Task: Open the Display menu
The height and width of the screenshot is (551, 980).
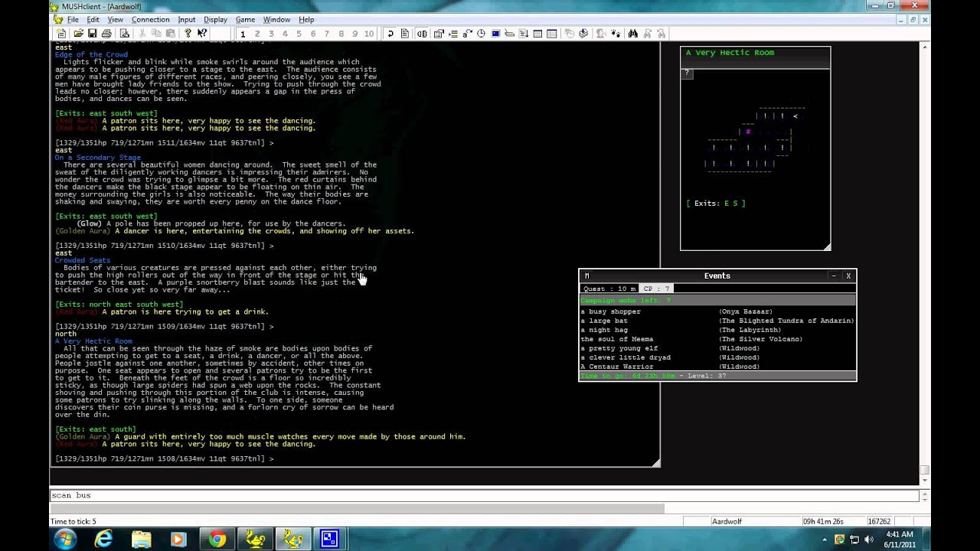Action: 215,19
